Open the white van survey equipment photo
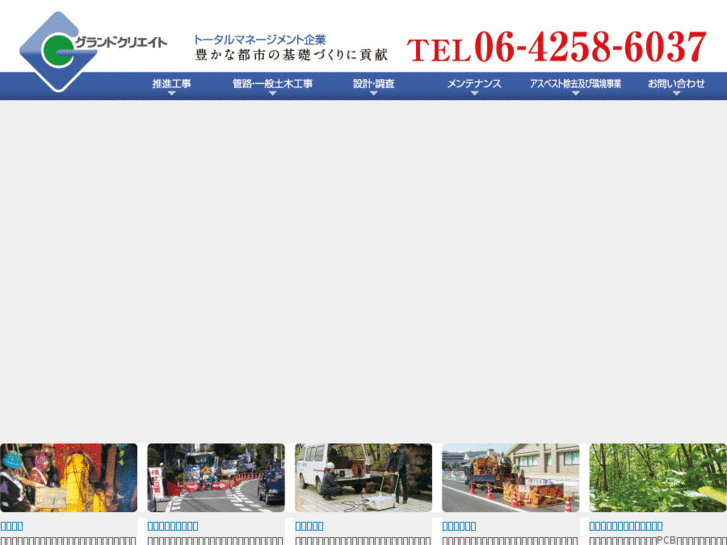 [364, 478]
